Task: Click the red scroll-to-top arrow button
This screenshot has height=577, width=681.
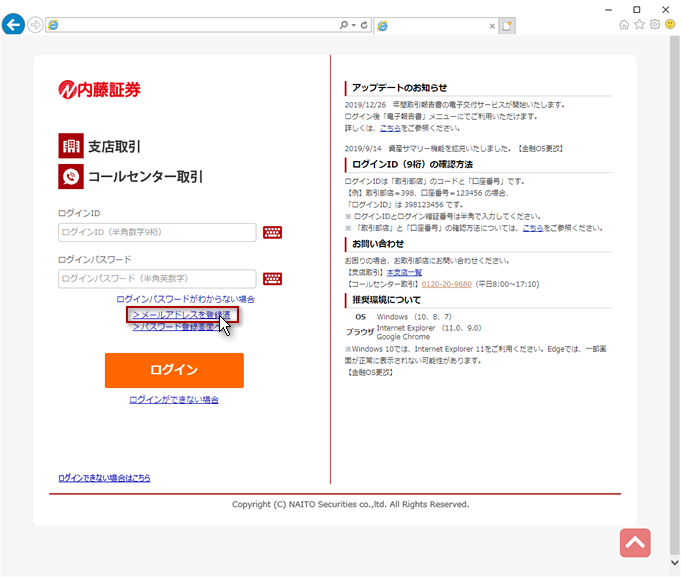Action: pyautogui.click(x=635, y=542)
